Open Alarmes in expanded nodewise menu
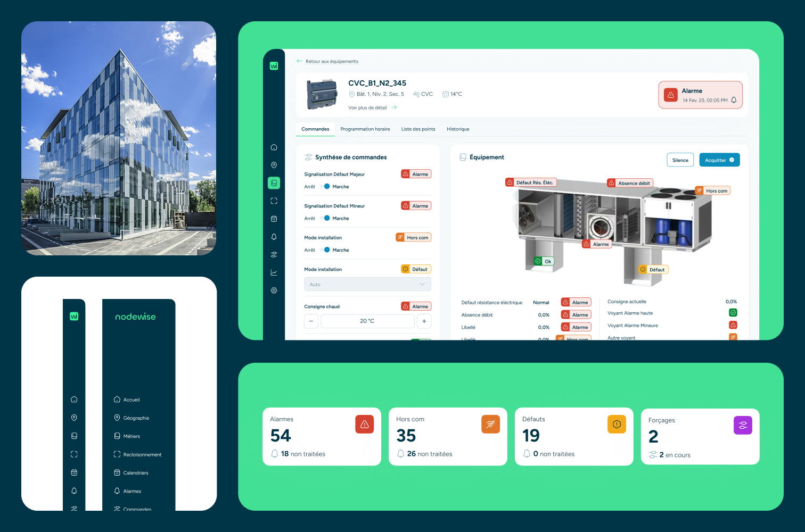The width and height of the screenshot is (805, 532). pos(127,491)
